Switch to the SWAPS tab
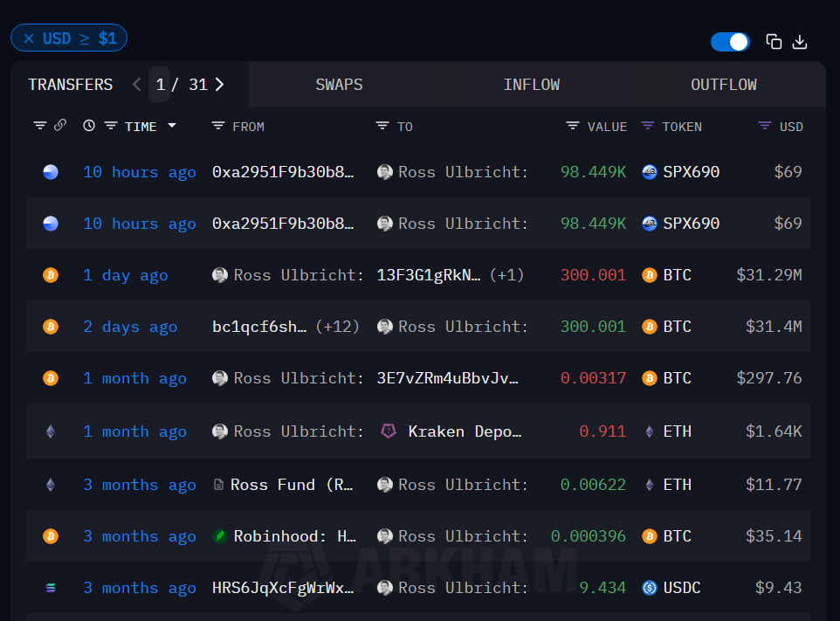Screen dimensions: 840x621 pyautogui.click(x=339, y=85)
